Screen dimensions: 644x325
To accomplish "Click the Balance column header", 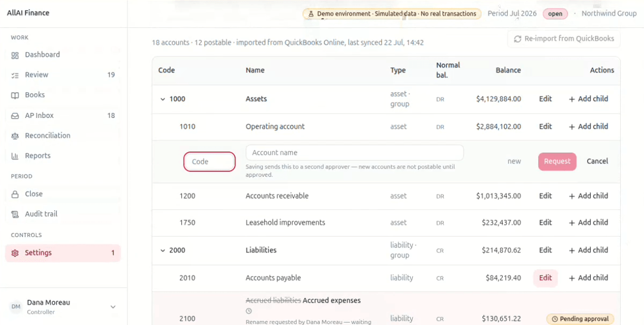I will pos(508,70).
